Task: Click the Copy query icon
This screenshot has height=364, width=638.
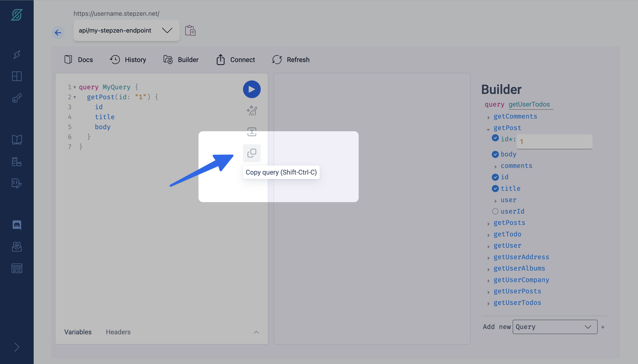Action: 252,153
